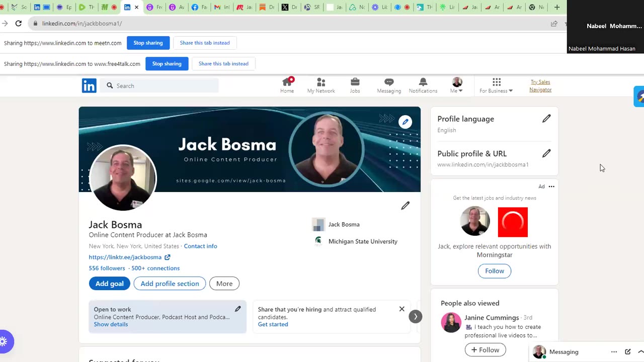
Task: Open a new browser tab
Action: pos(556,7)
